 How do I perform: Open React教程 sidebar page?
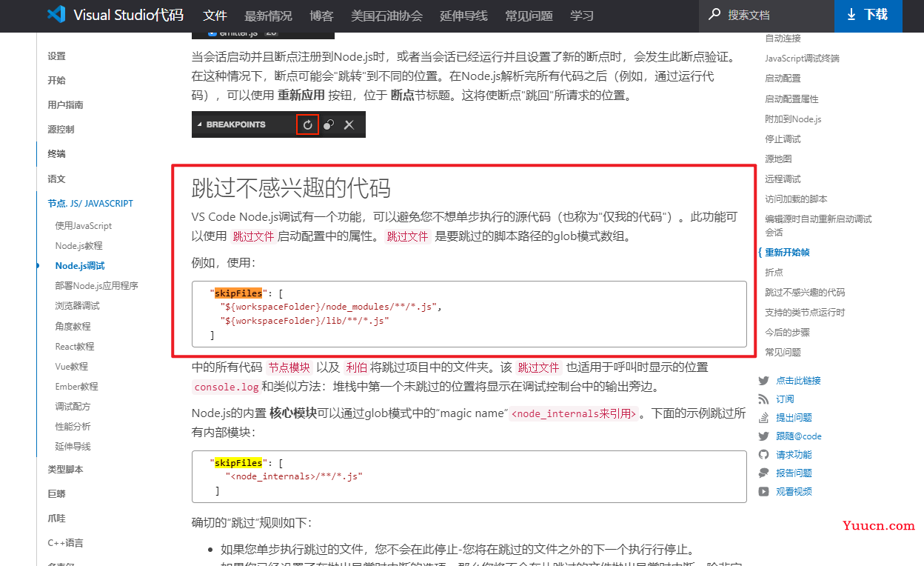coord(75,346)
